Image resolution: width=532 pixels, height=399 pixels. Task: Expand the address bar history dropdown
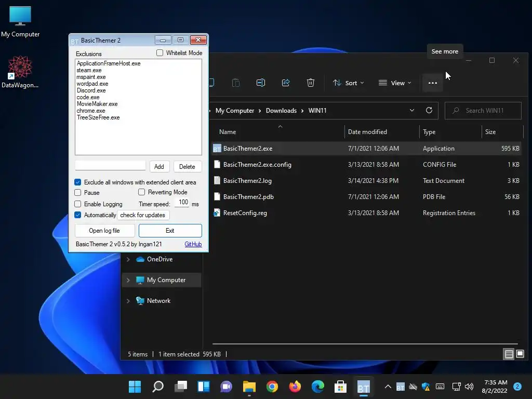coord(412,110)
